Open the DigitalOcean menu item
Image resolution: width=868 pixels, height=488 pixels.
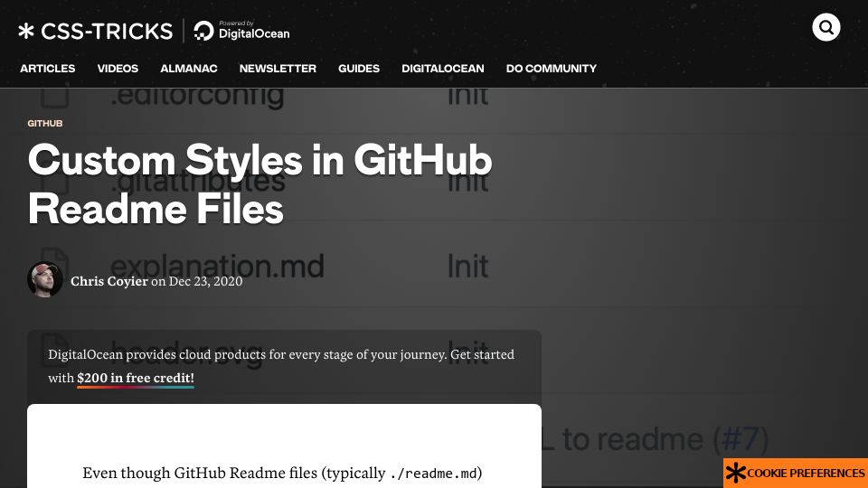pos(443,69)
